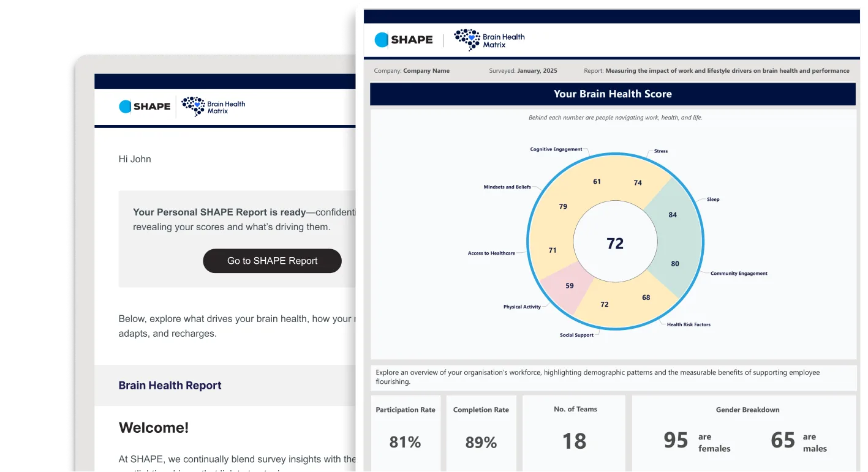868x472 pixels.
Task: Click the Health Risk Factors segment showing 68
Action: (x=646, y=298)
